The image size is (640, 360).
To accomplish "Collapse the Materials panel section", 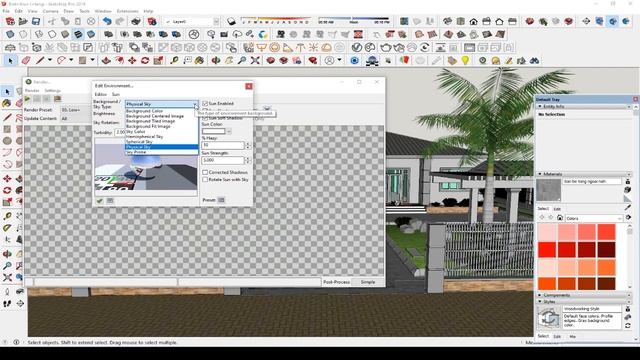I will [540, 174].
